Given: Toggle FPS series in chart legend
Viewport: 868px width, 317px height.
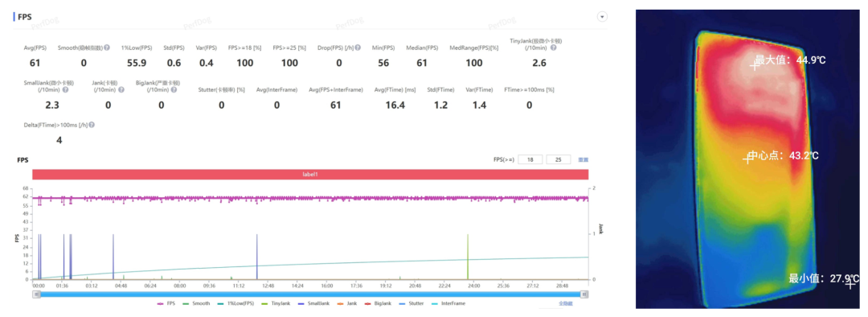Looking at the screenshot, I should (x=166, y=303).
